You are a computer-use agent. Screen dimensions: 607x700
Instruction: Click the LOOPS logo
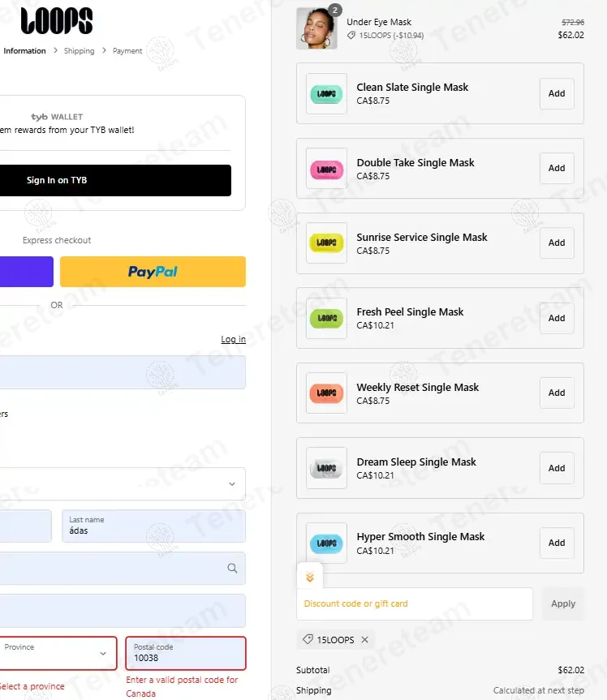click(x=56, y=21)
